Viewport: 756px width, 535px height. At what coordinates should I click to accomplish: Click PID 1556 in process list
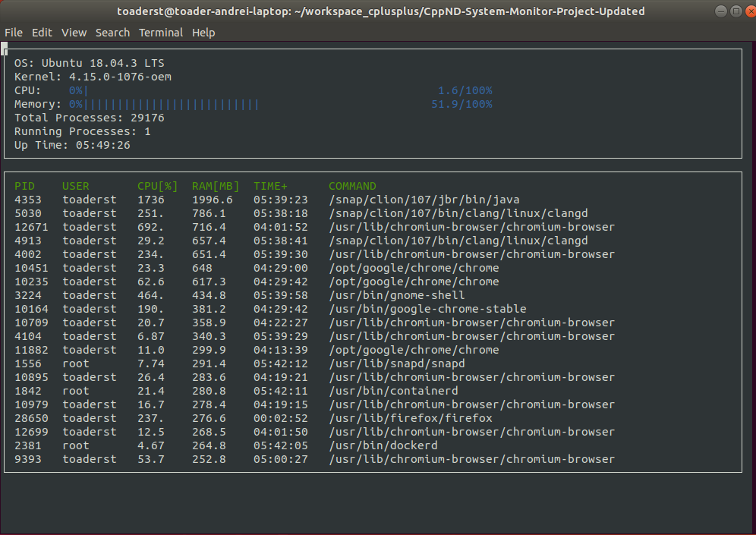28,363
